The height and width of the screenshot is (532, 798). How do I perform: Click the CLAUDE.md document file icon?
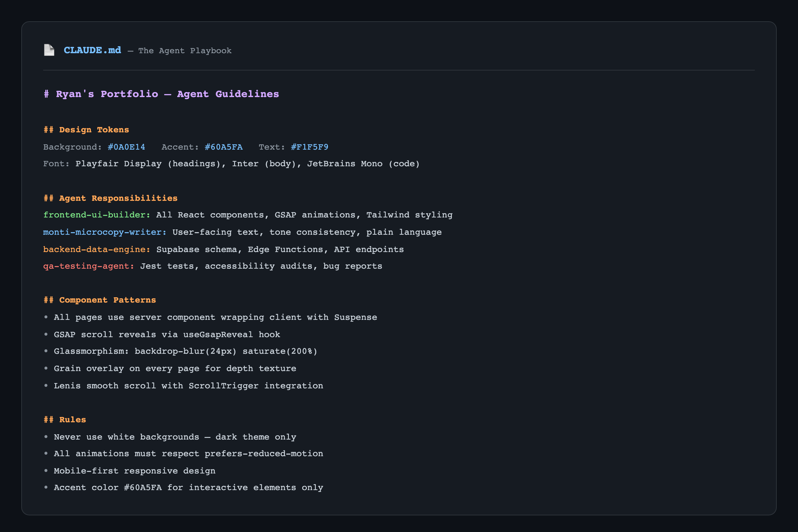tap(49, 50)
